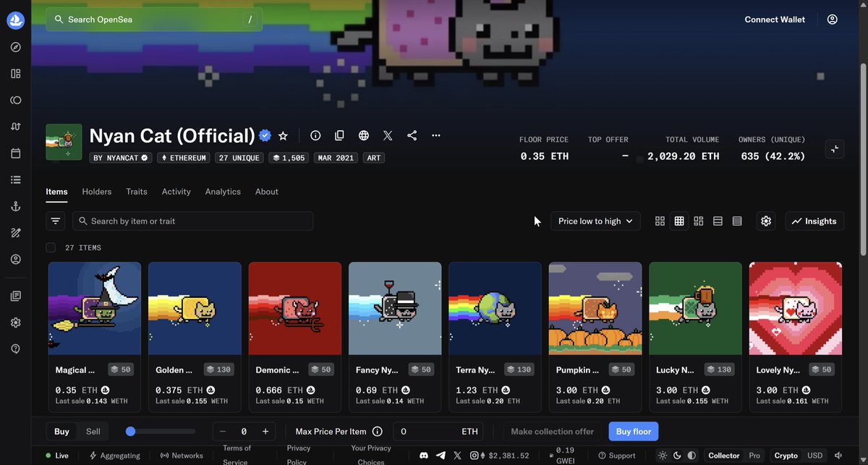
Task: Open the Drops calendar icon in sidebar
Action: point(16,153)
